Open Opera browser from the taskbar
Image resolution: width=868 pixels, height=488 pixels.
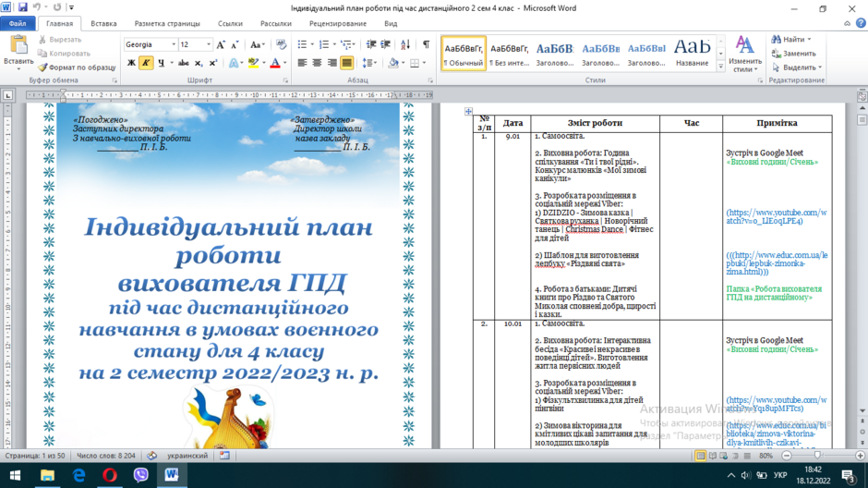click(110, 475)
